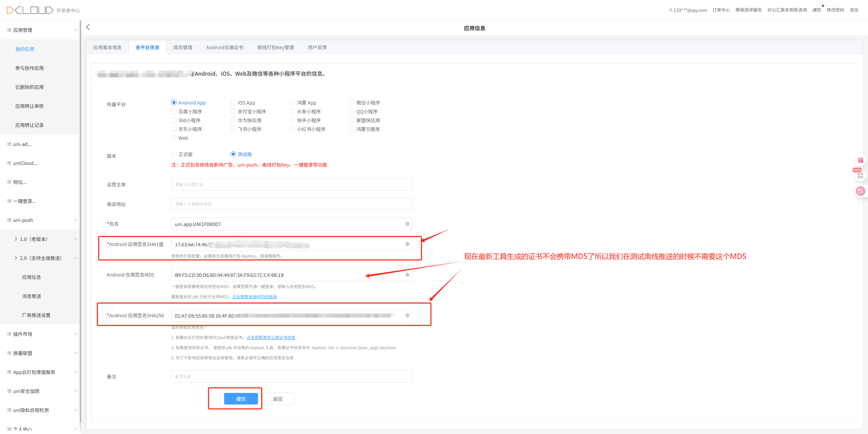Go back using the left arrow icon
This screenshot has width=868, height=434.
click(x=88, y=27)
